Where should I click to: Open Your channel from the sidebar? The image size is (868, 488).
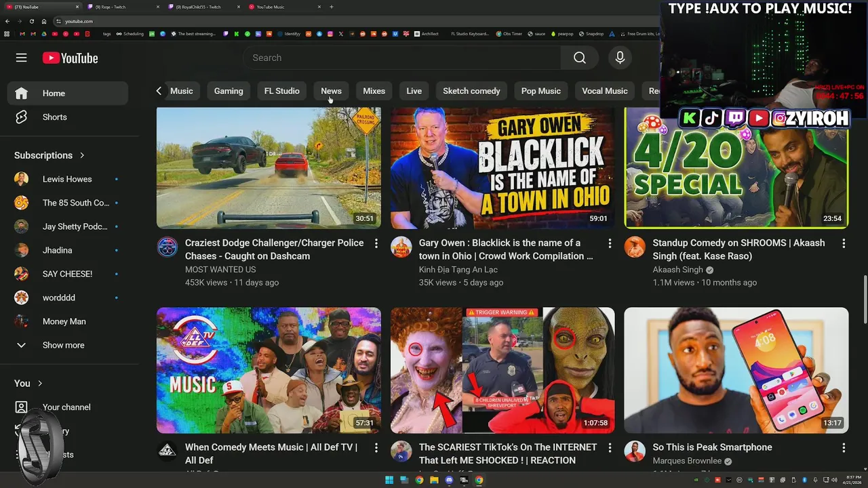point(66,407)
